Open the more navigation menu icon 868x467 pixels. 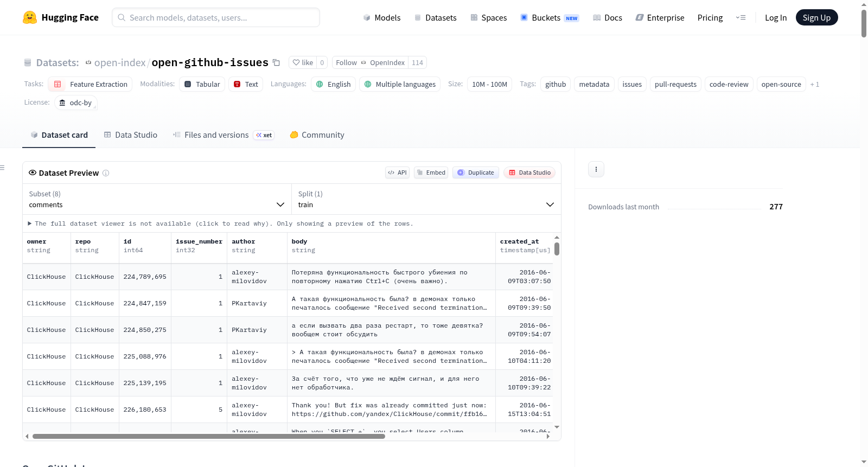pyautogui.click(x=741, y=17)
